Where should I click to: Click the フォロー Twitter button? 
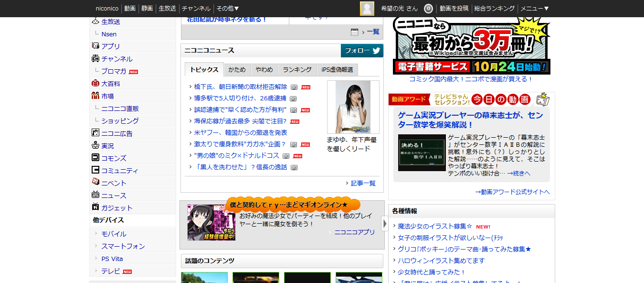362,51
